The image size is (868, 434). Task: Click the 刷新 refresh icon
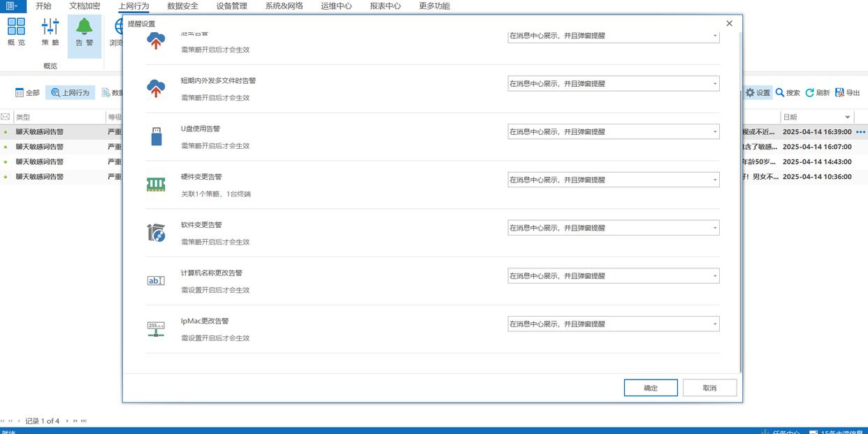(810, 92)
